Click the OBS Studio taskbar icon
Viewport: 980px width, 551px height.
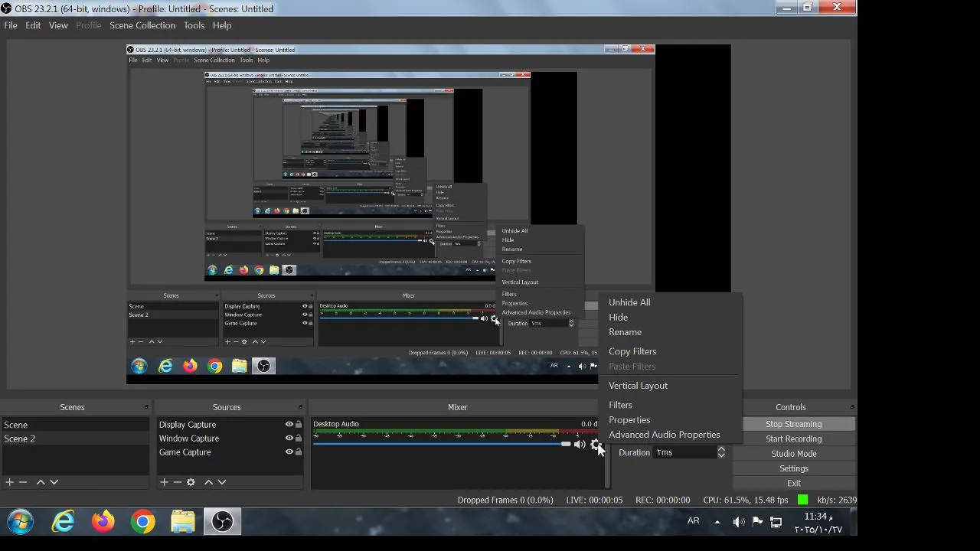[x=222, y=522]
